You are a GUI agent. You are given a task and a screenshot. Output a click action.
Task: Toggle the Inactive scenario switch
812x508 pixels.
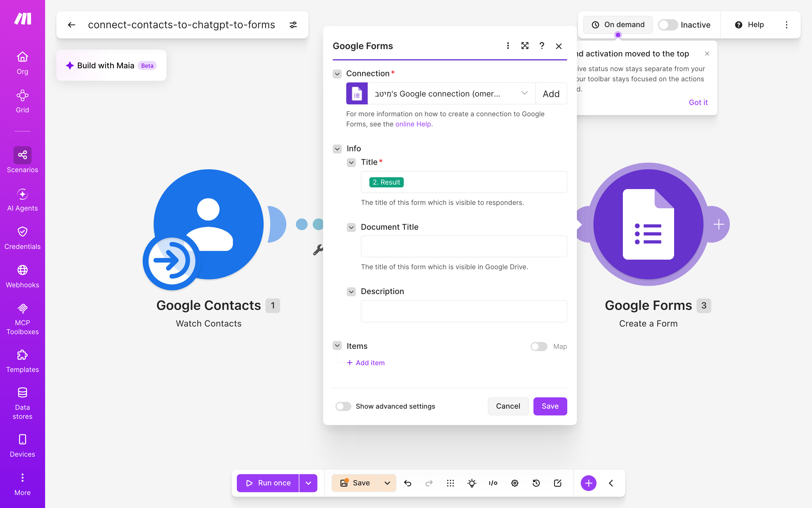tap(668, 25)
